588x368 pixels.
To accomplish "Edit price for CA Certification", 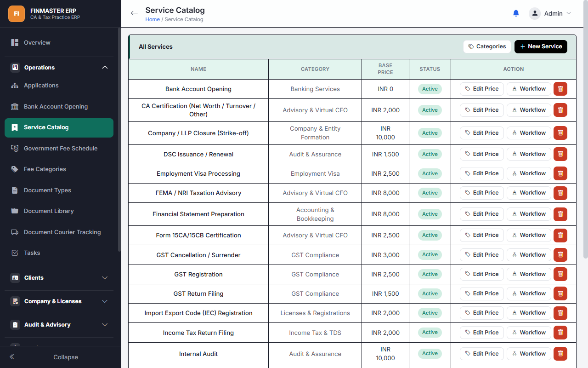I will [481, 110].
